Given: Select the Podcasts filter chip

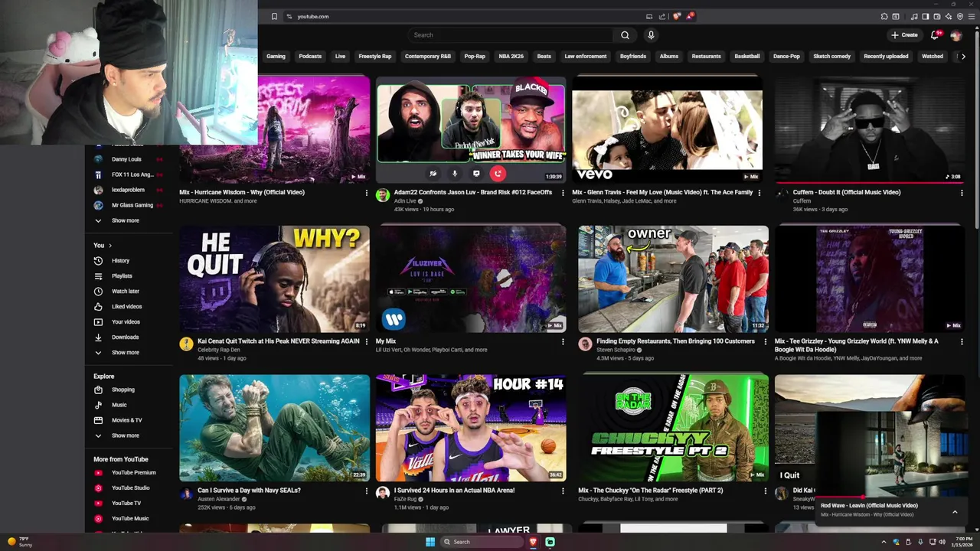Looking at the screenshot, I should pyautogui.click(x=310, y=56).
